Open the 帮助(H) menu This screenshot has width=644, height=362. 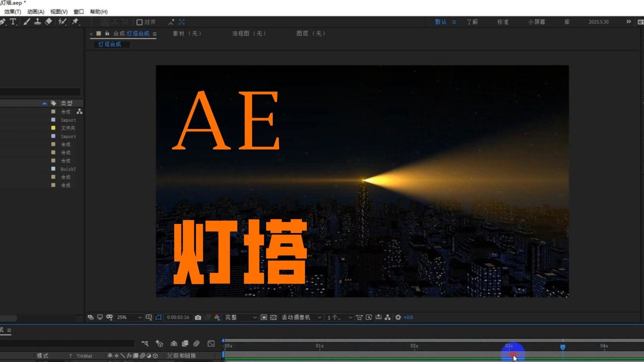click(x=99, y=12)
